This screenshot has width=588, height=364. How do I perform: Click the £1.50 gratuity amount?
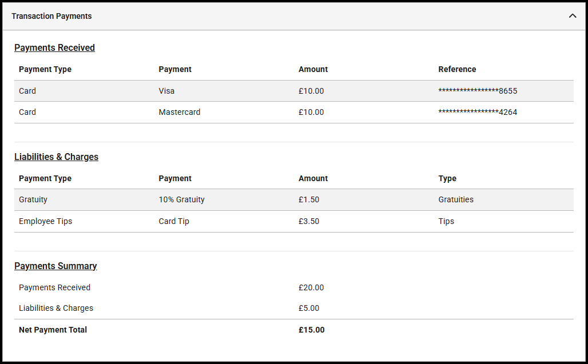pos(309,200)
